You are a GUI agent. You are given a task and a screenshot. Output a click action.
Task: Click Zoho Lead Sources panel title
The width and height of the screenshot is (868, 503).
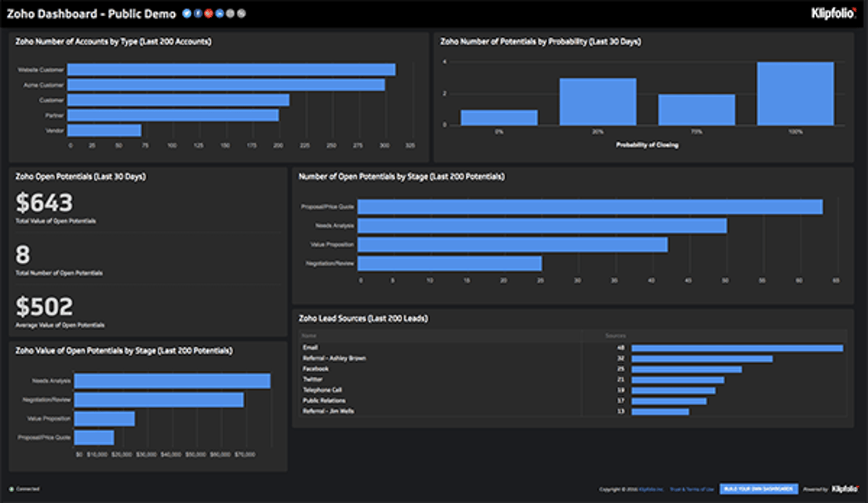[x=363, y=319]
